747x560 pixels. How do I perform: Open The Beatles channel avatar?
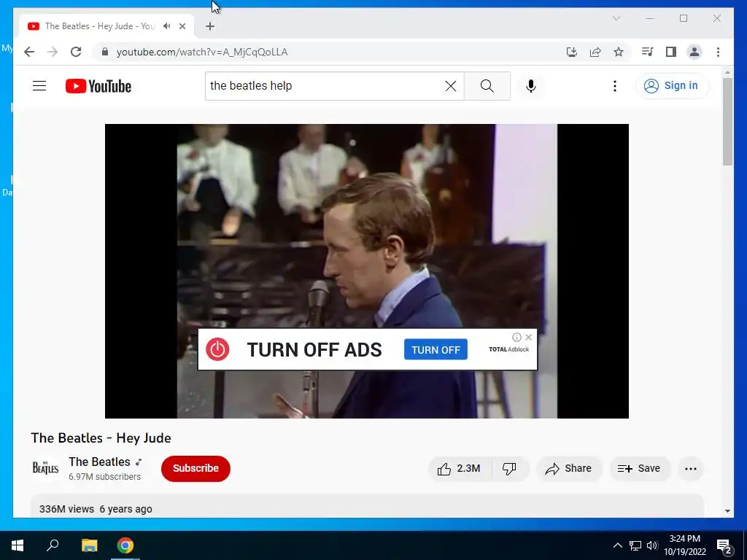coord(45,468)
